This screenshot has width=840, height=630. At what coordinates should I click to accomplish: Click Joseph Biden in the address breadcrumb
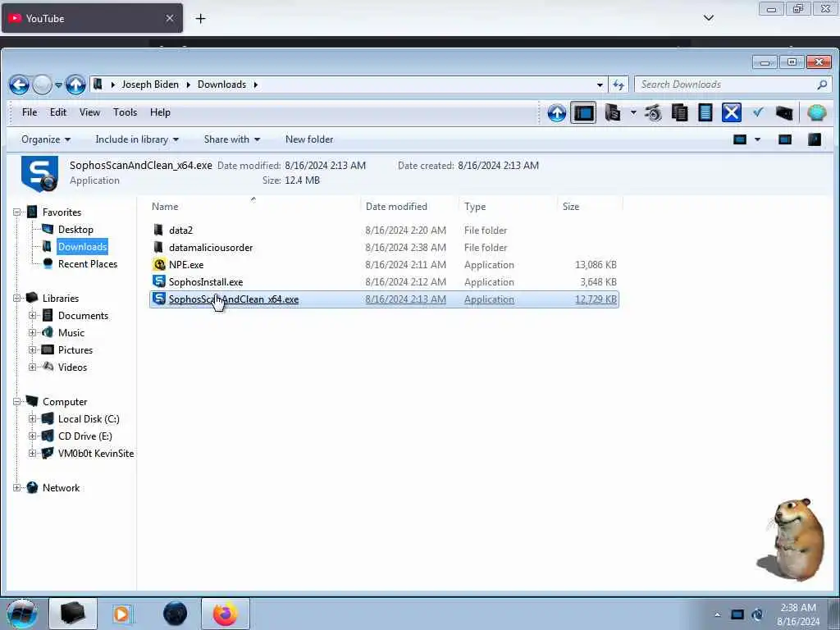click(x=150, y=84)
